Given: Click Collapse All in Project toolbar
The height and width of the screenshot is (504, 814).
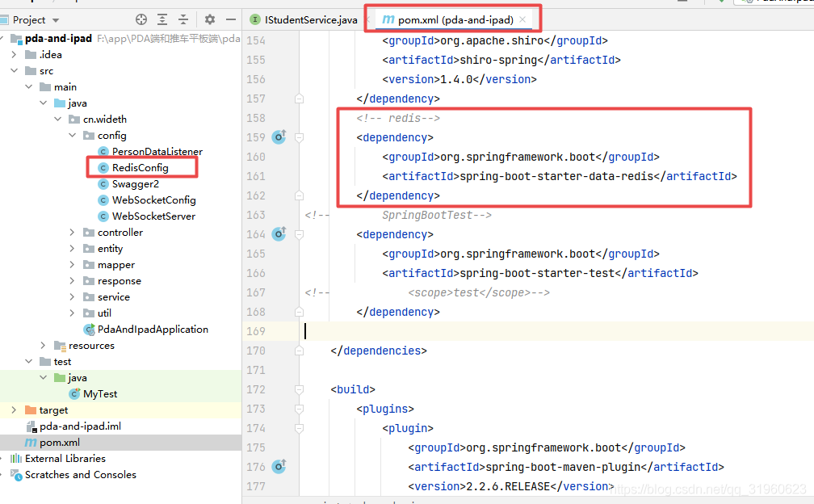Looking at the screenshot, I should (x=183, y=19).
